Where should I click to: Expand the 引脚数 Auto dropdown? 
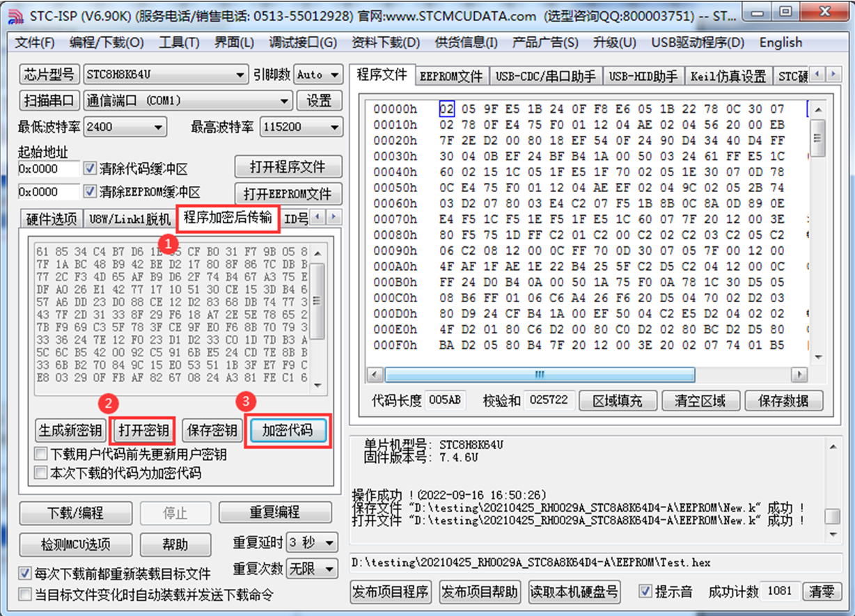point(335,74)
